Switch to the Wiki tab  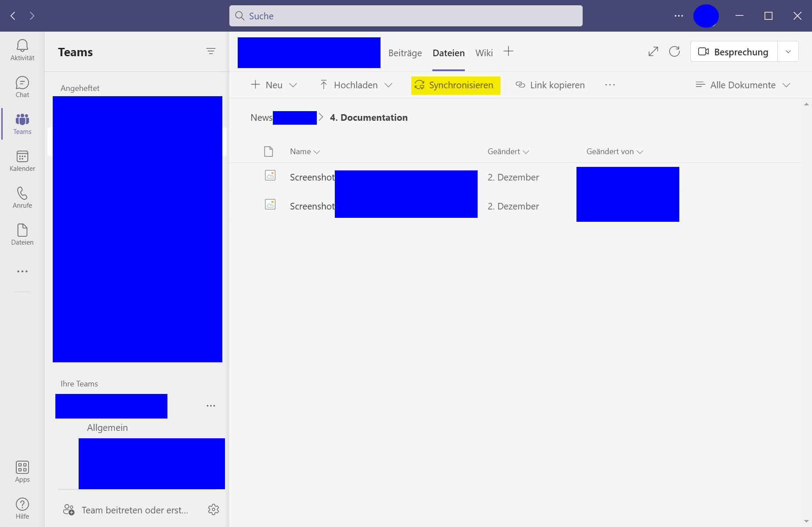tap(484, 53)
